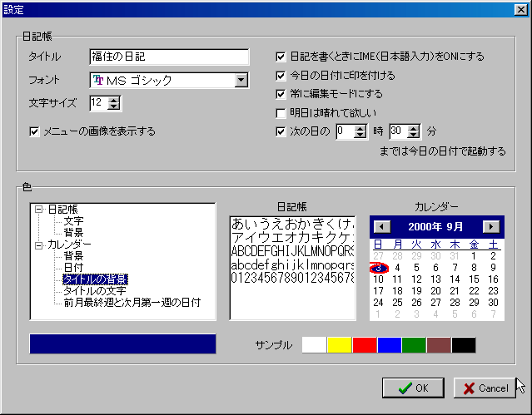Pick the brown sample swatch

tap(439, 345)
